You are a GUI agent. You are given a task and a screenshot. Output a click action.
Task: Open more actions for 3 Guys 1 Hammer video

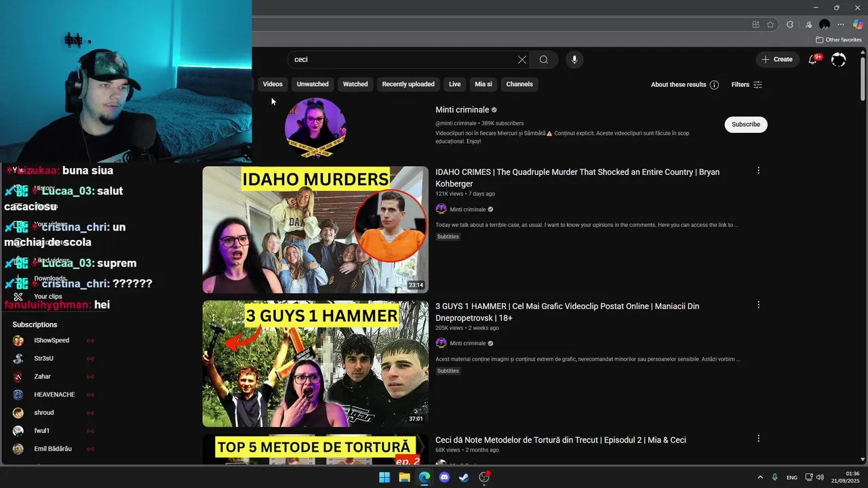[758, 305]
